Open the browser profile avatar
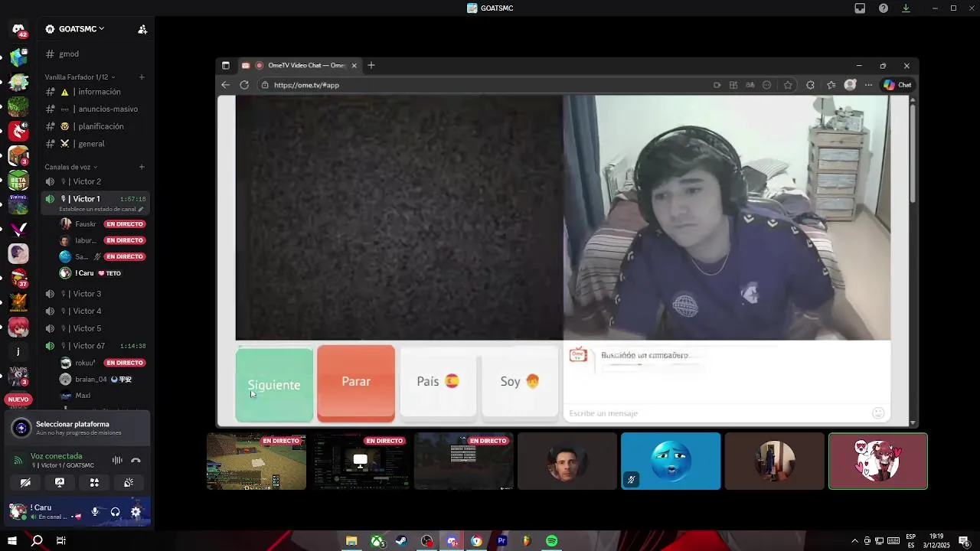Image resolution: width=980 pixels, height=551 pixels. coord(850,85)
